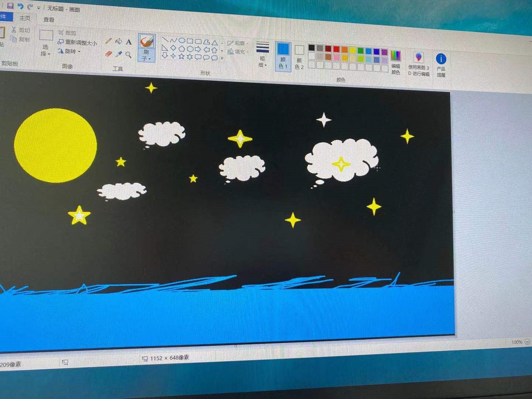The height and width of the screenshot is (399, 532).
Task: Pick the Rounded rectangle shape
Action: 198,41
